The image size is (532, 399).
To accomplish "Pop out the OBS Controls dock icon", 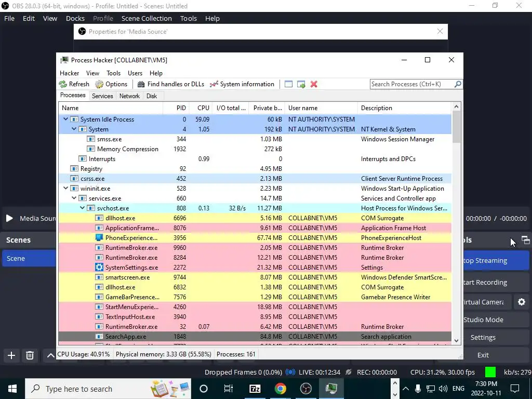I will pyautogui.click(x=526, y=240).
